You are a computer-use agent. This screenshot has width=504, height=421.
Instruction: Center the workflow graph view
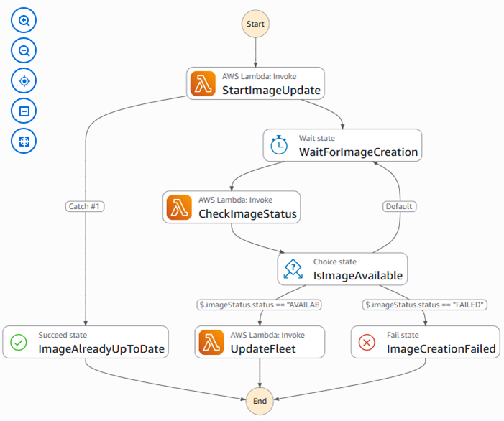pos(24,81)
